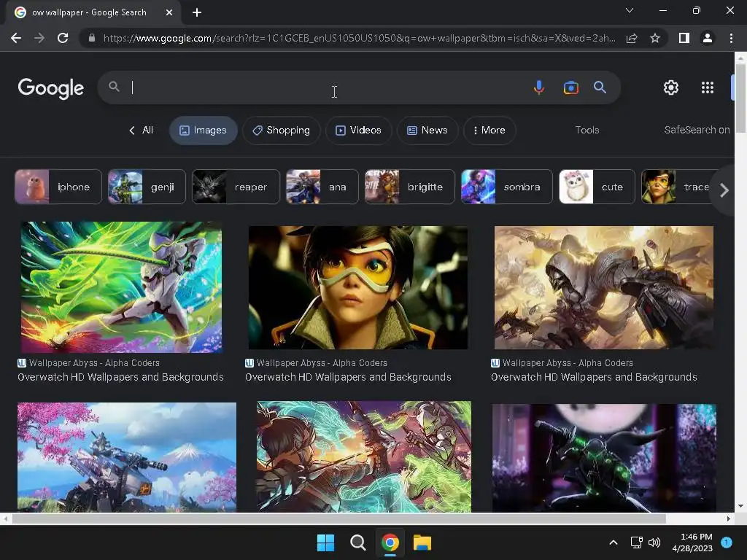Filter results by sombra chip

507,187
